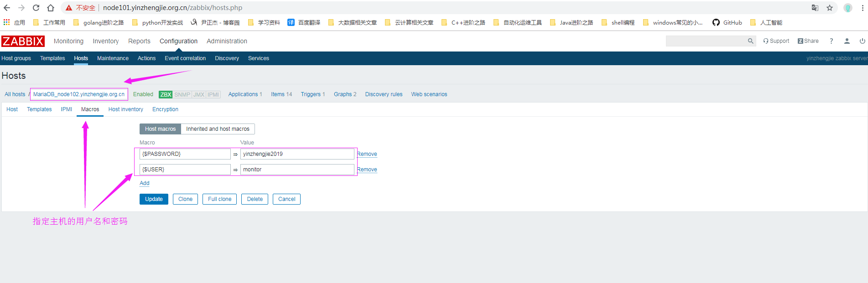Open Discovery in the blue submenu bar

(x=227, y=58)
